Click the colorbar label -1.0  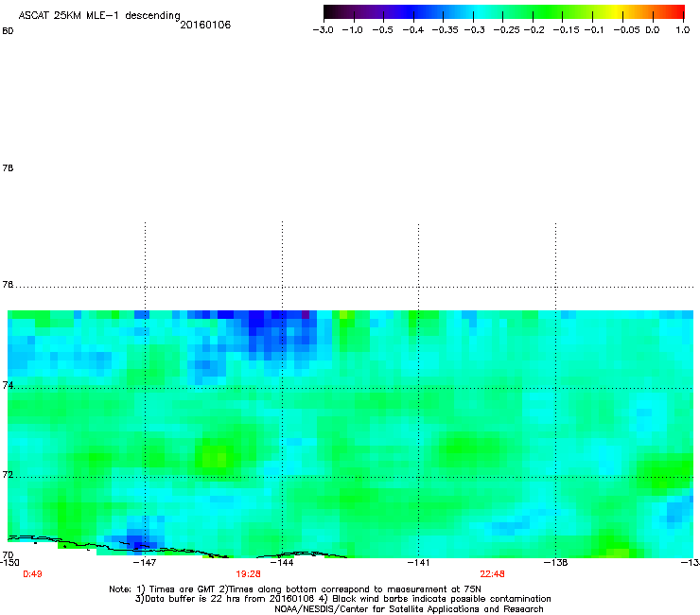click(353, 30)
